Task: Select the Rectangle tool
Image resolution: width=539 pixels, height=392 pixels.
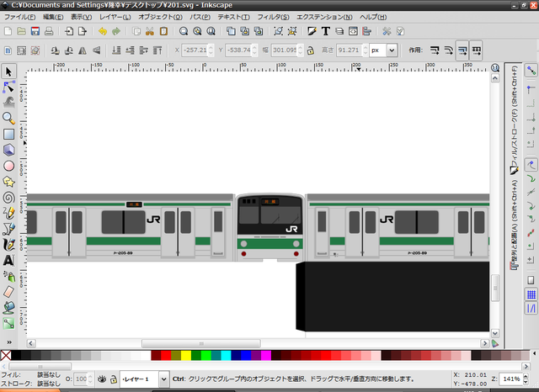Action: [x=9, y=134]
